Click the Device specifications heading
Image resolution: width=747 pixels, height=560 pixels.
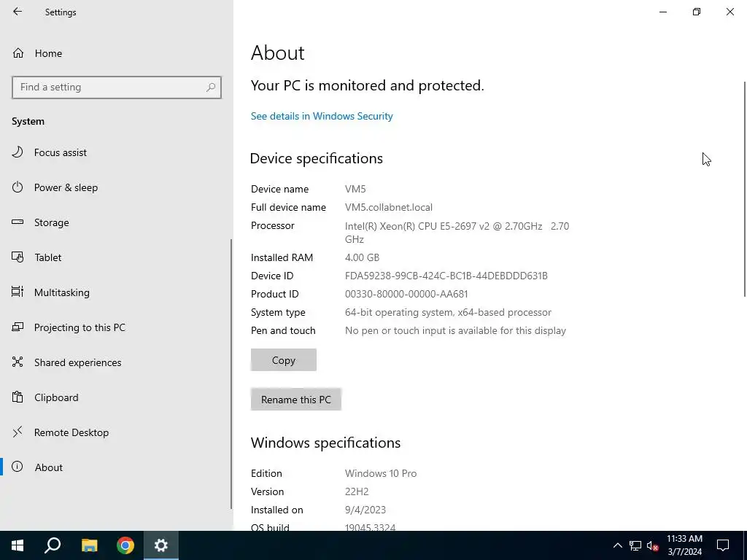tap(317, 158)
